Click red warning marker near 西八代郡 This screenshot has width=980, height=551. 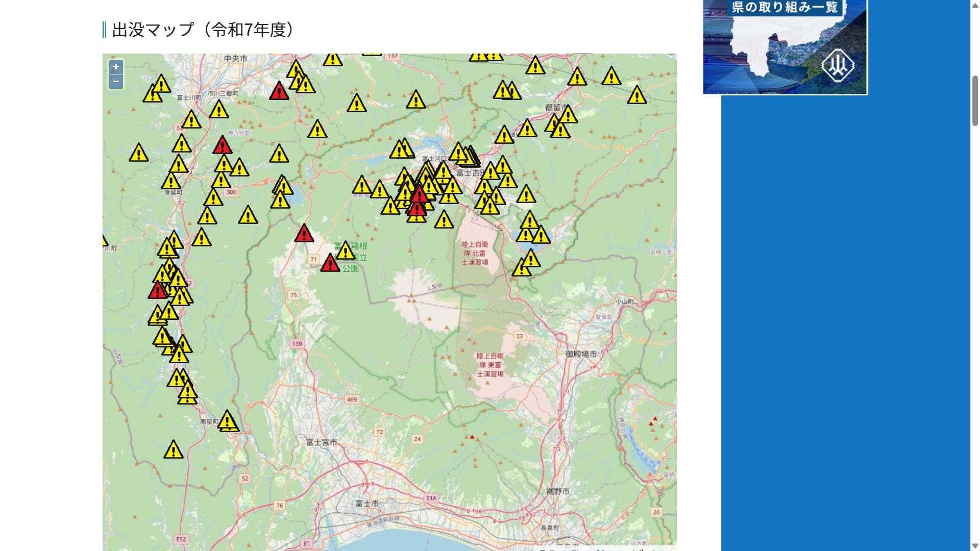(222, 146)
